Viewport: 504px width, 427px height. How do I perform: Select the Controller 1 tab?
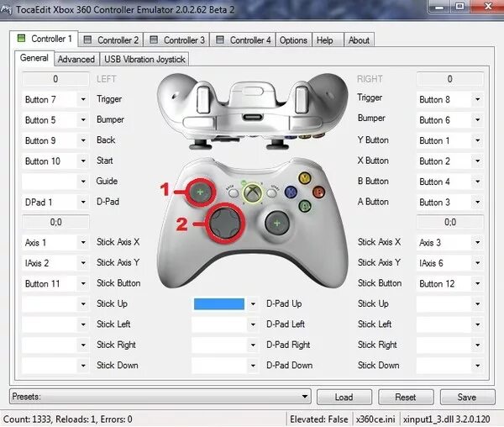(x=44, y=39)
